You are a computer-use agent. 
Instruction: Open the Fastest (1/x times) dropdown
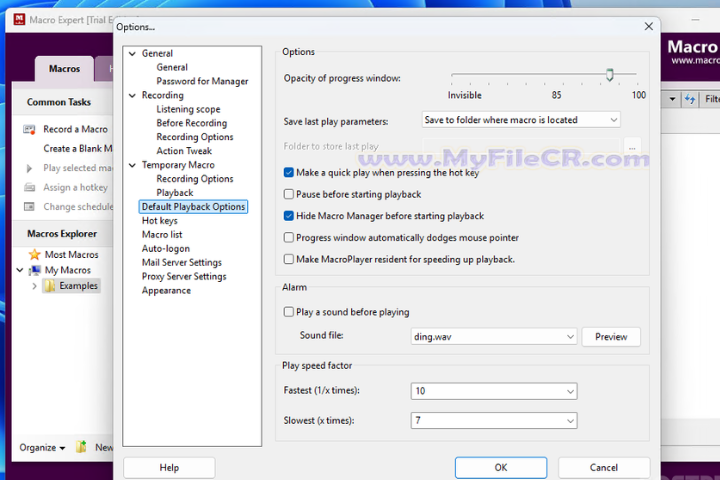click(x=494, y=391)
